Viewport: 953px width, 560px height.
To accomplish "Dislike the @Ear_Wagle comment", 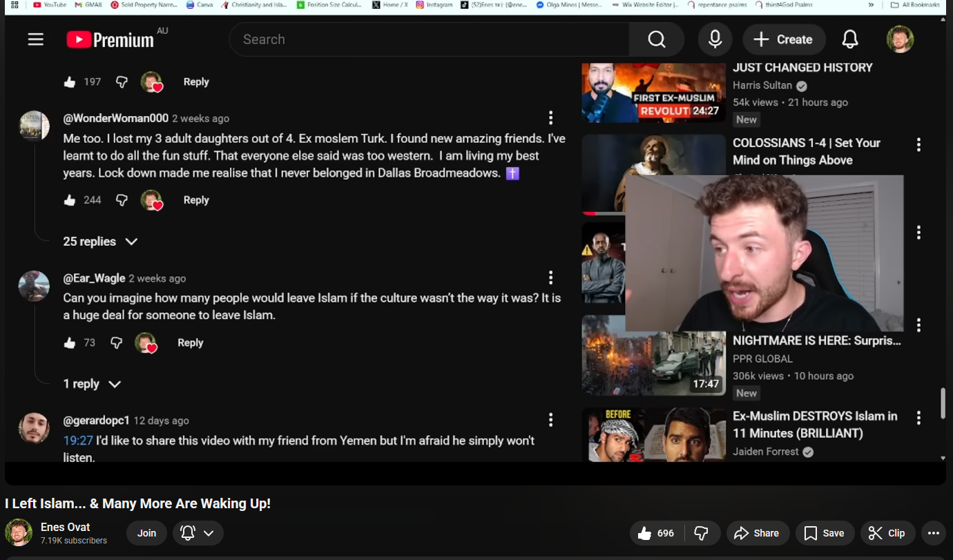I will pos(116,342).
